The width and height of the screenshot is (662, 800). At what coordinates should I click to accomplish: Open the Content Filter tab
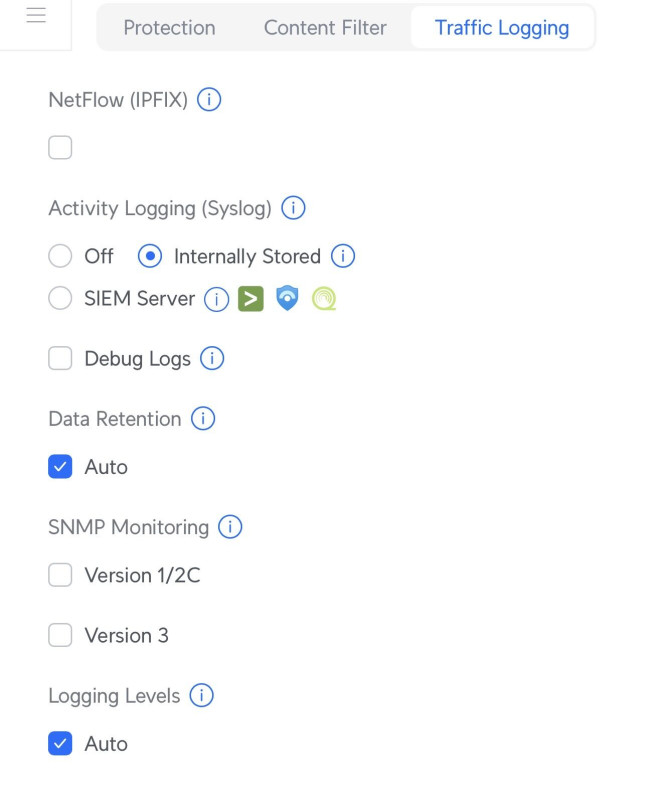[x=325, y=28]
